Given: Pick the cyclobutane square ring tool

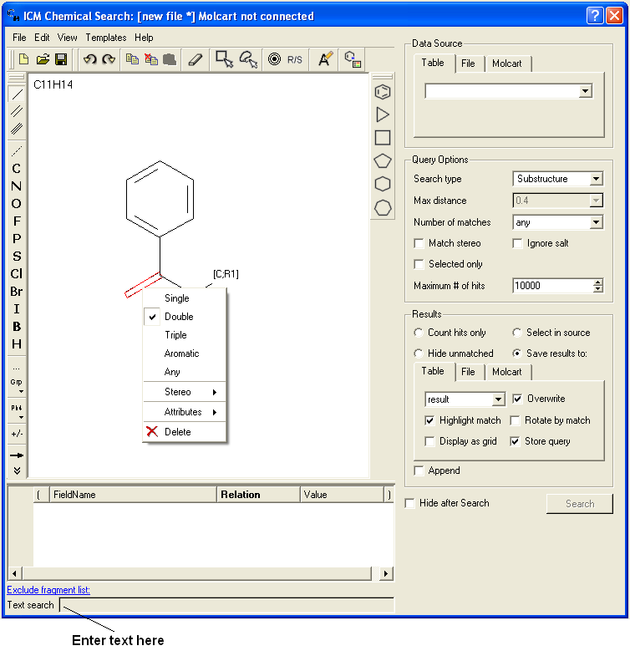Looking at the screenshot, I should click(382, 138).
